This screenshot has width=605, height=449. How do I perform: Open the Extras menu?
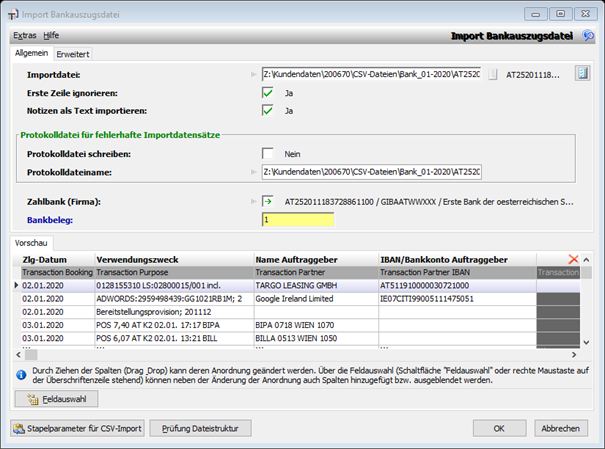point(24,35)
